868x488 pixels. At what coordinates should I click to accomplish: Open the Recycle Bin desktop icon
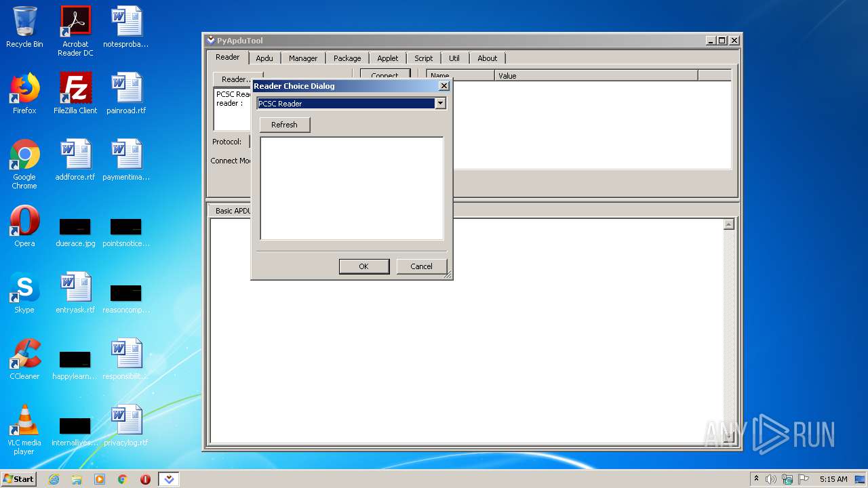(x=24, y=27)
